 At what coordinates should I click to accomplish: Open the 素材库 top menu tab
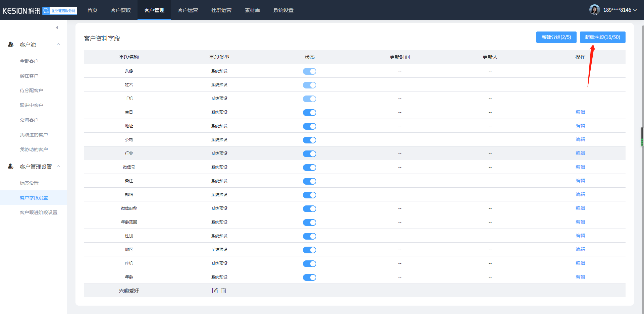252,10
